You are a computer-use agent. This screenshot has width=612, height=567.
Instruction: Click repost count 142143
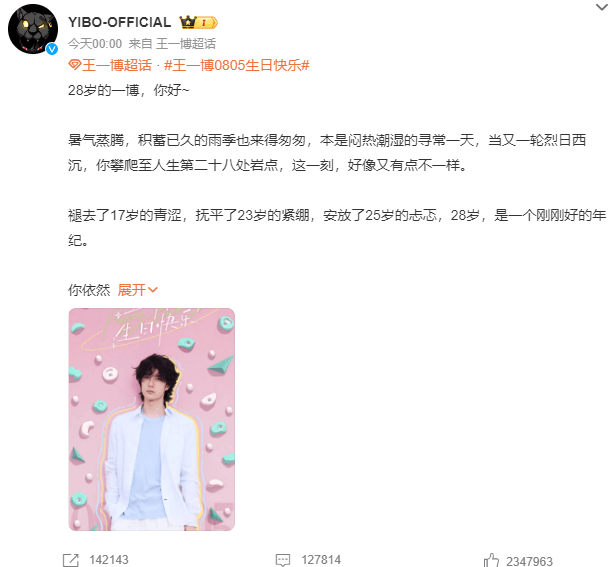click(109, 560)
